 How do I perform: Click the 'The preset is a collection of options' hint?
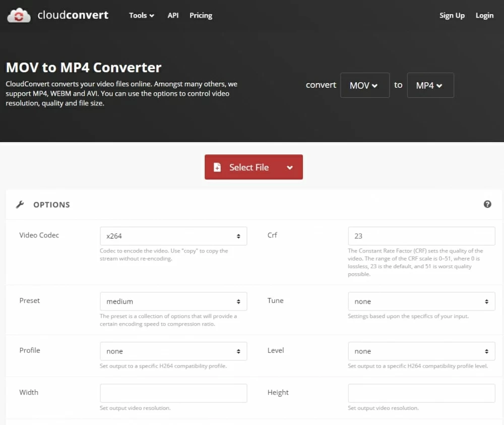tap(168, 320)
